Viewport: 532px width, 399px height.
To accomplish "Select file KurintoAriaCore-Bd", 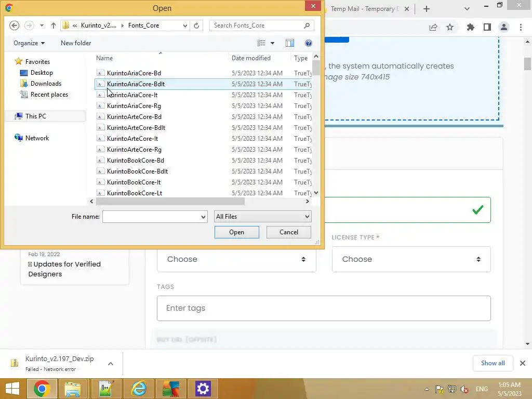I will point(203,73).
